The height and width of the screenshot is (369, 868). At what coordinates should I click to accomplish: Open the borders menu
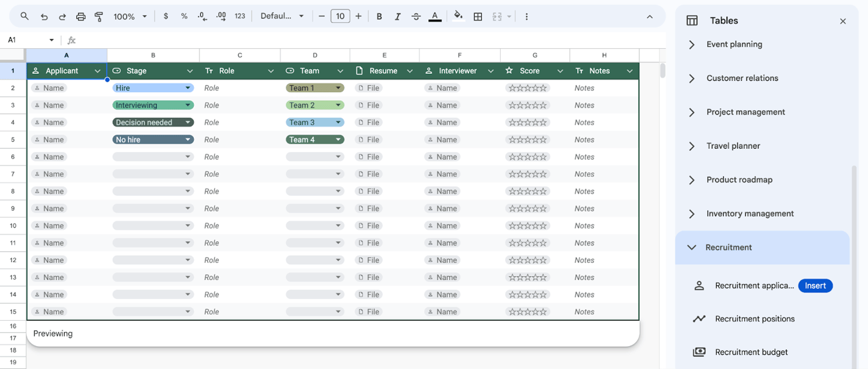478,17
